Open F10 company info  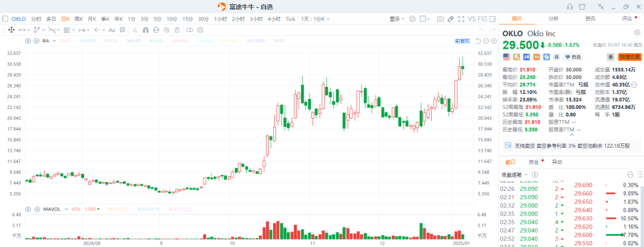point(482,19)
